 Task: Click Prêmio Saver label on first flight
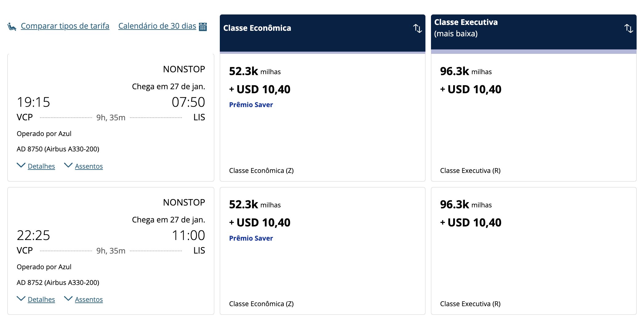click(251, 105)
